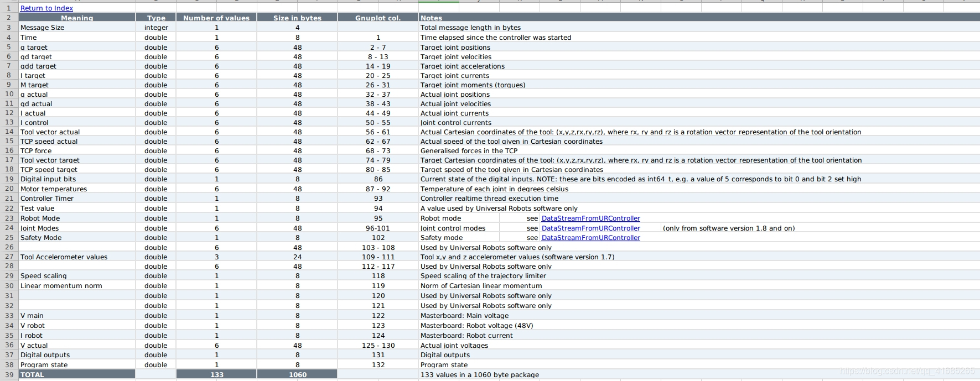Select the I actual cell
Image resolution: width=980 pixels, height=381 pixels.
tap(77, 113)
